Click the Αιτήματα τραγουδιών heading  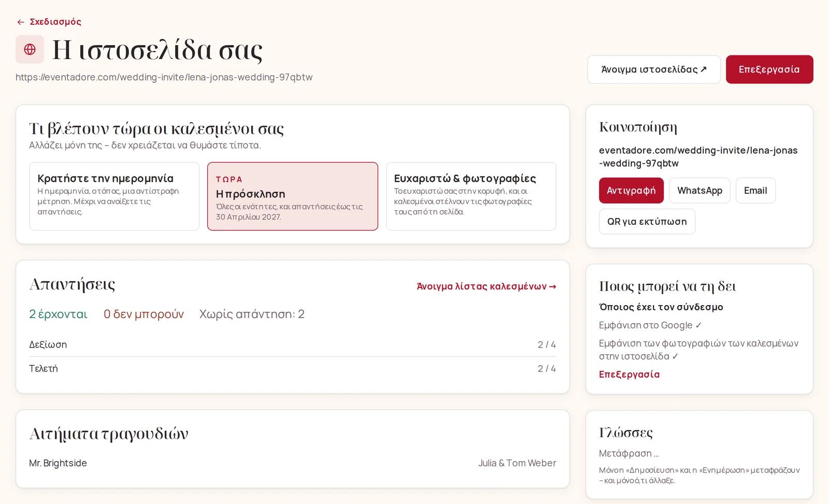point(109,434)
